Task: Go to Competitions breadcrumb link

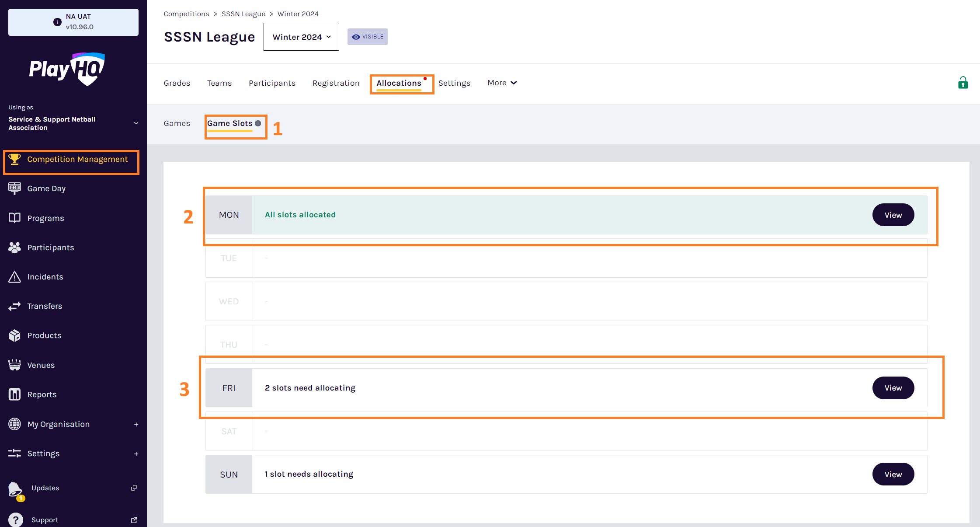Action: [x=186, y=14]
